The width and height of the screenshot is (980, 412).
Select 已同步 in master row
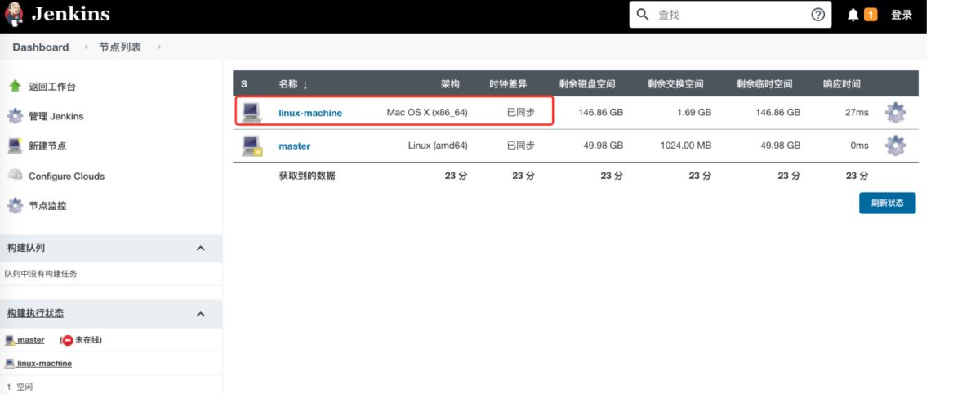tap(520, 146)
